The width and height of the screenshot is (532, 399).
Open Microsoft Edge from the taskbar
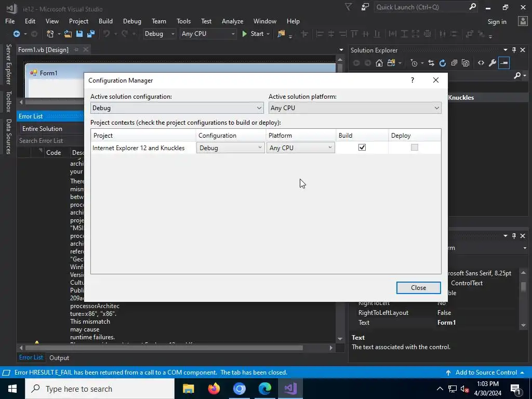pyautogui.click(x=265, y=389)
